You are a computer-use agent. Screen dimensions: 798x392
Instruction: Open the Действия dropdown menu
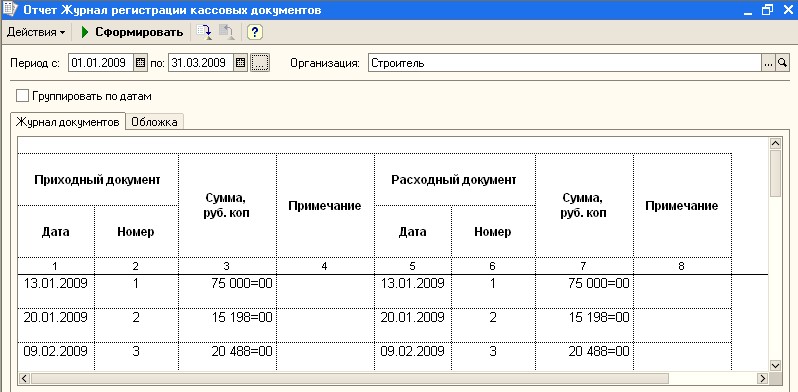pyautogui.click(x=36, y=32)
